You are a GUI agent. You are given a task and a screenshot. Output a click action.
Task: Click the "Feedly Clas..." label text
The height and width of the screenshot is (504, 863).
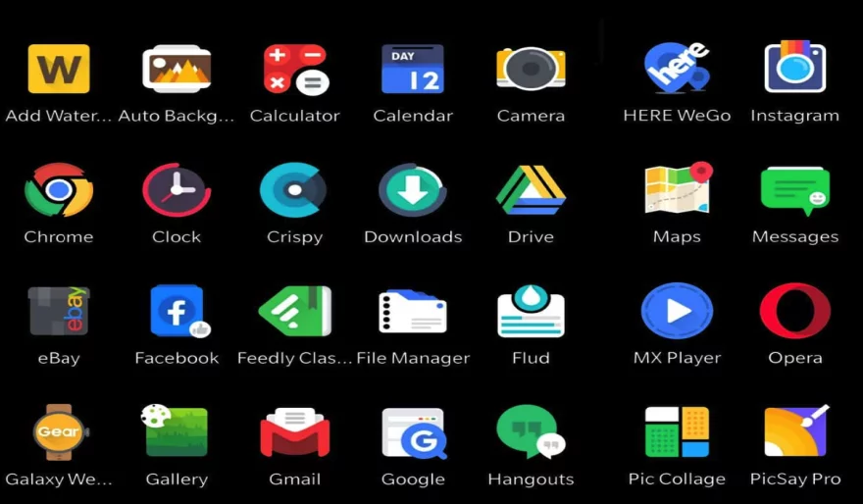coord(294,358)
